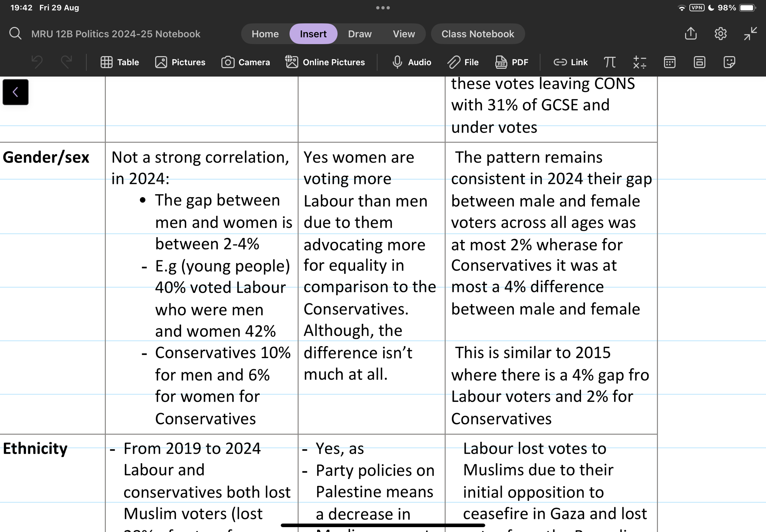This screenshot has width=766, height=532.
Task: Start Audio recording
Action: [x=412, y=62]
